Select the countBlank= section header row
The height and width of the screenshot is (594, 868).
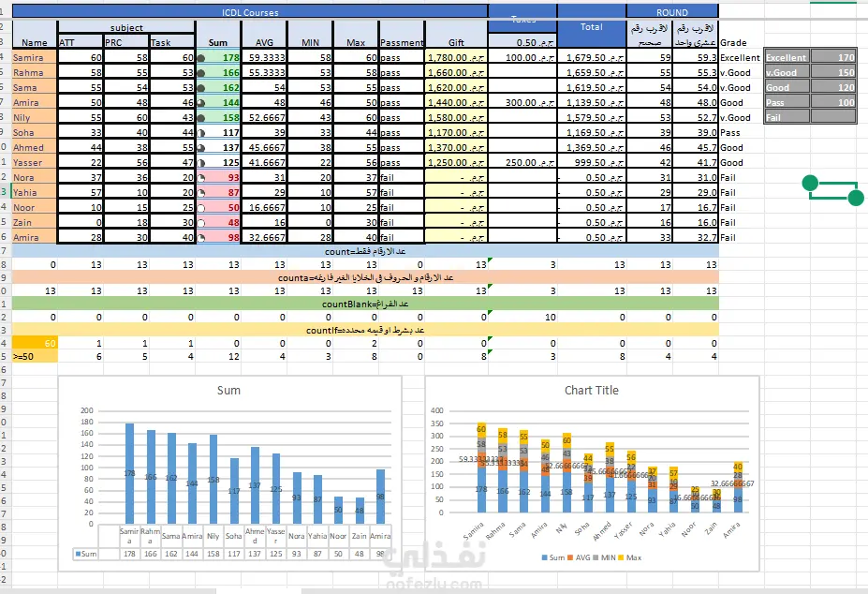[x=365, y=304]
